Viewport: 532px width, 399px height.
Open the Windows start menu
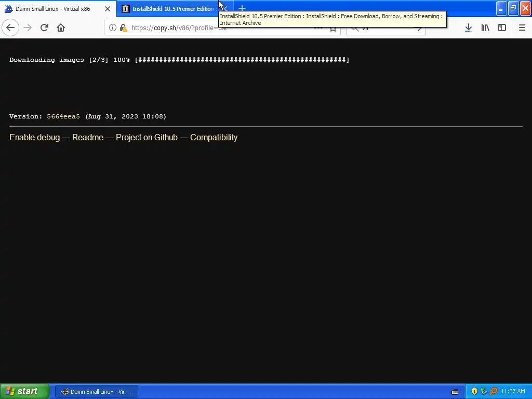pyautogui.click(x=24, y=392)
